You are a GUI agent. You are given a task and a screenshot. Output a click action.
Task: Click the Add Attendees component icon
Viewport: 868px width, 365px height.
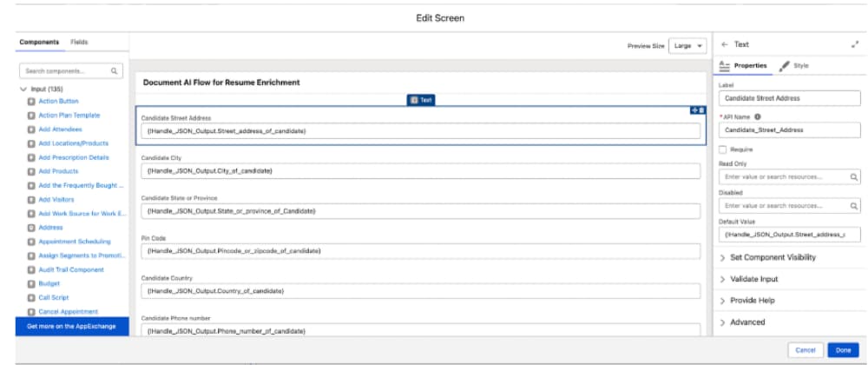pos(31,129)
